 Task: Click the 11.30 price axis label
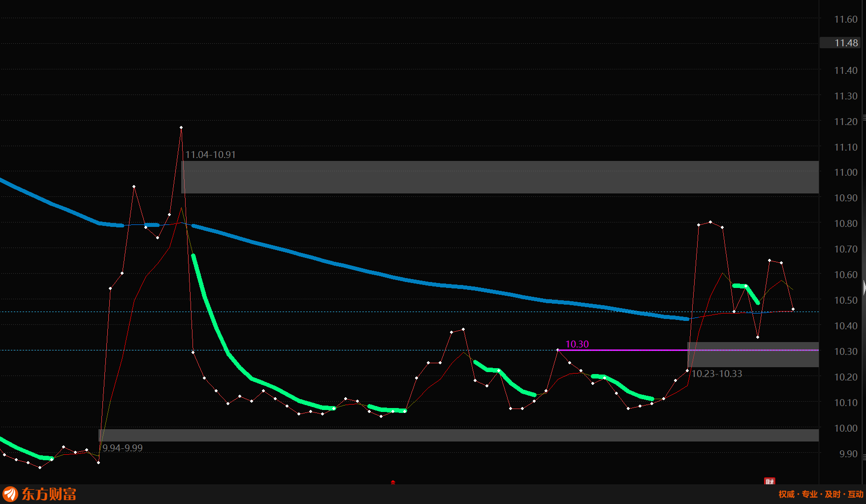click(x=845, y=96)
